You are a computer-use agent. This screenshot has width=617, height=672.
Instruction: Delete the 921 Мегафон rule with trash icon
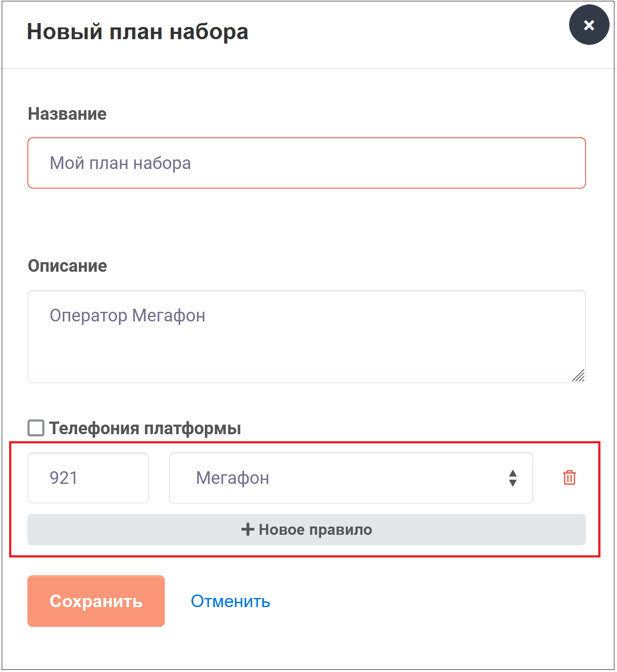pos(569,478)
